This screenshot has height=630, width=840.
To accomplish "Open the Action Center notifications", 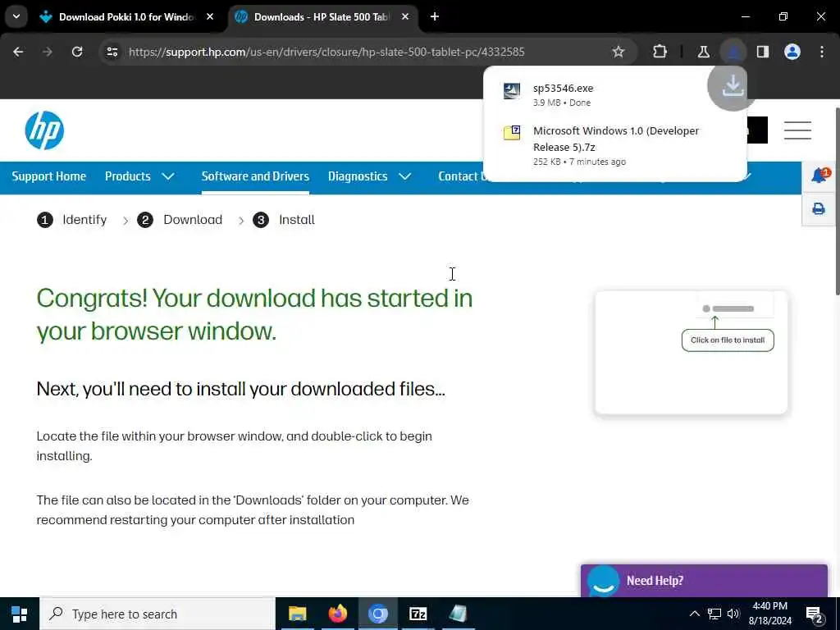I will click(x=815, y=615).
